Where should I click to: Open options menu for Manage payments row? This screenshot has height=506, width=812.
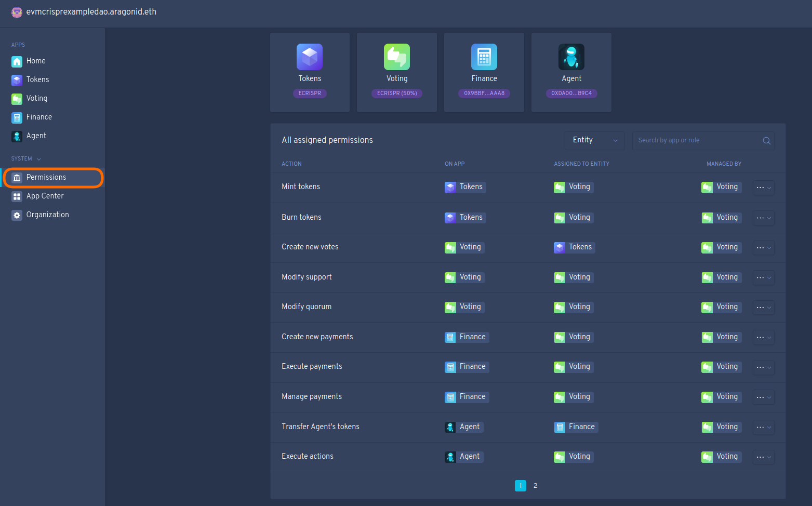pyautogui.click(x=764, y=397)
